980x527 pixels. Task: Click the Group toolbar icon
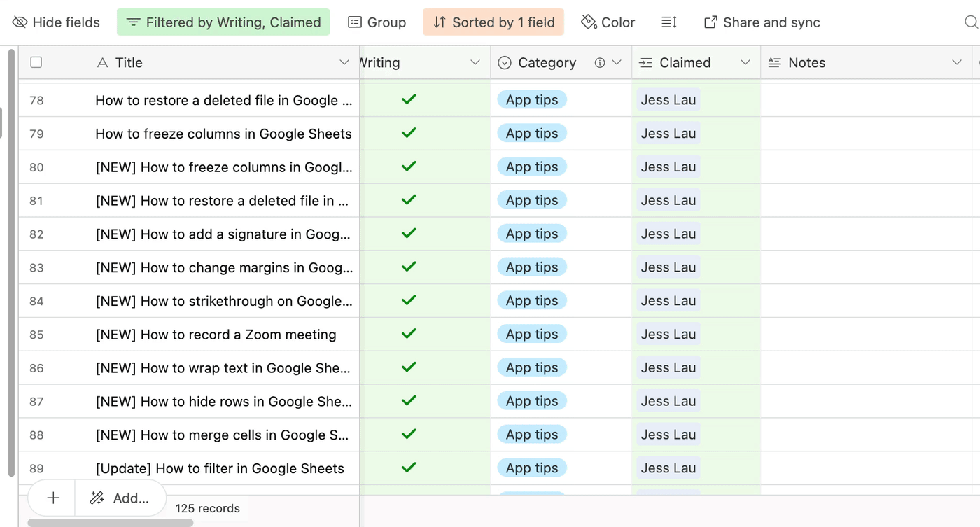coord(355,22)
